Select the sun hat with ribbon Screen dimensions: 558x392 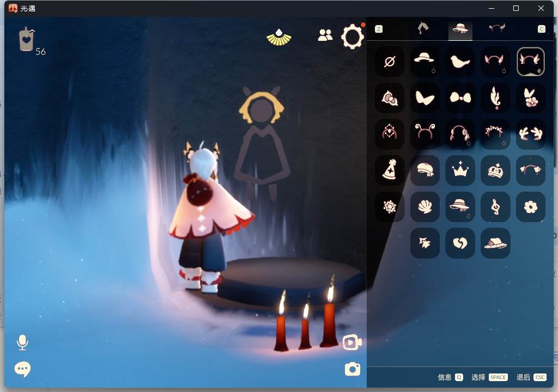click(x=460, y=207)
